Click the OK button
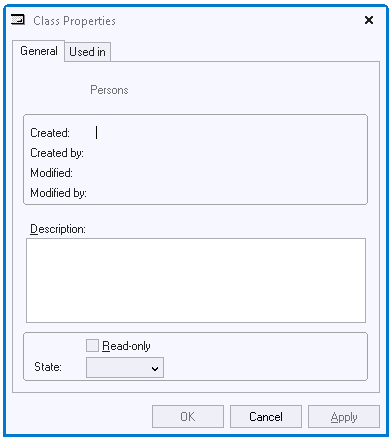The image size is (390, 440). (x=188, y=417)
